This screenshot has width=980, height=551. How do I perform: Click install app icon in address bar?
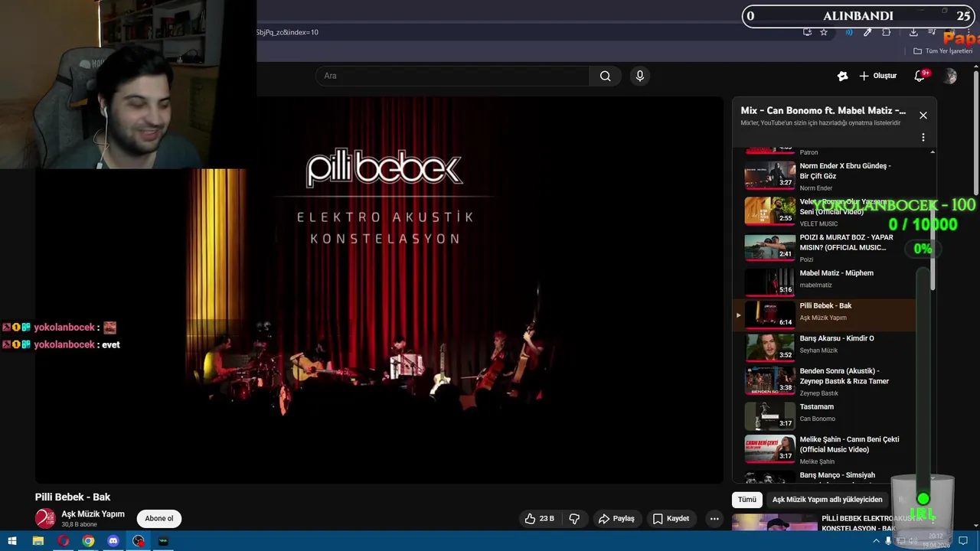point(807,32)
